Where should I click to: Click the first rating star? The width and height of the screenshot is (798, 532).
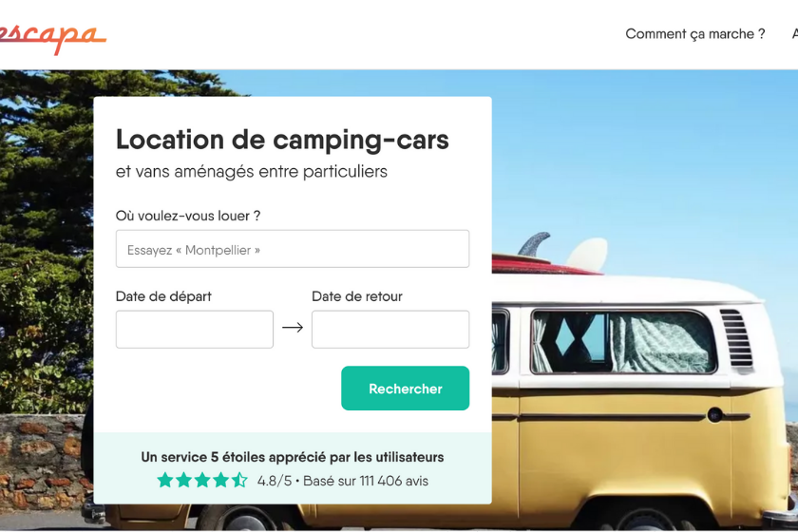coord(165,481)
